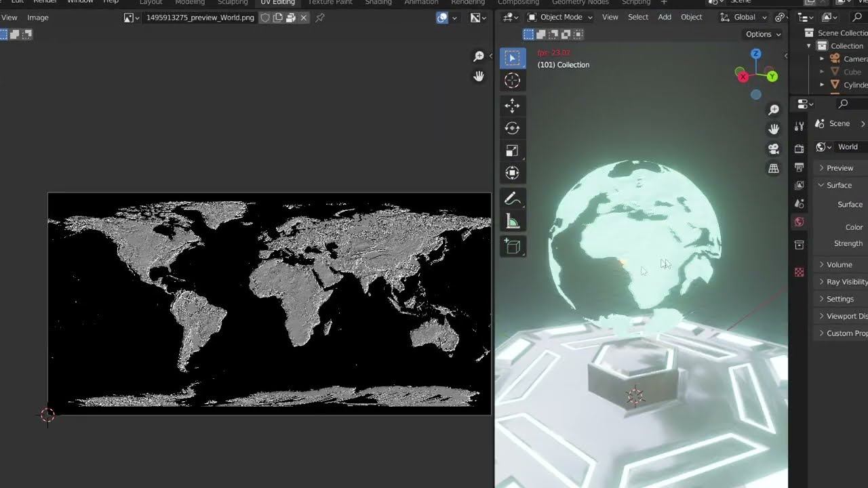Open image browse dropdown in image editor
The image size is (868, 488).
point(132,18)
